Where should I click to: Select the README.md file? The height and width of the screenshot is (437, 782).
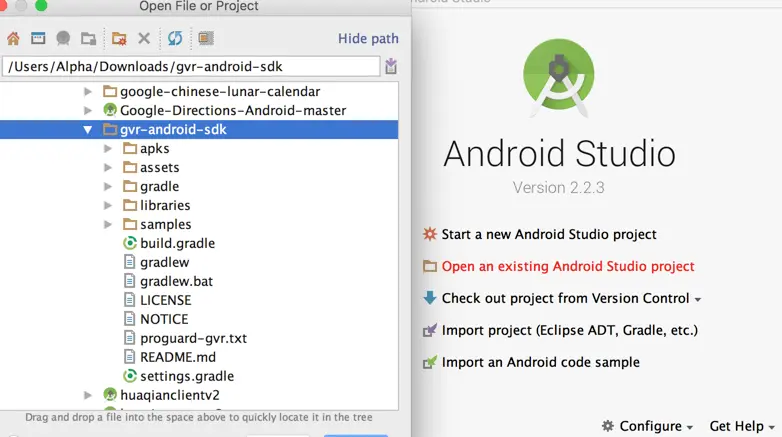pyautogui.click(x=178, y=357)
